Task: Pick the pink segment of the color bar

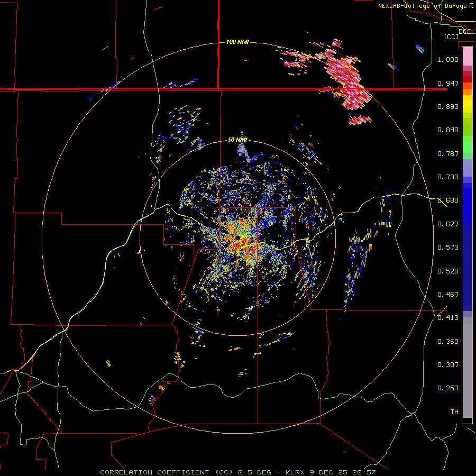Action: 467,56
